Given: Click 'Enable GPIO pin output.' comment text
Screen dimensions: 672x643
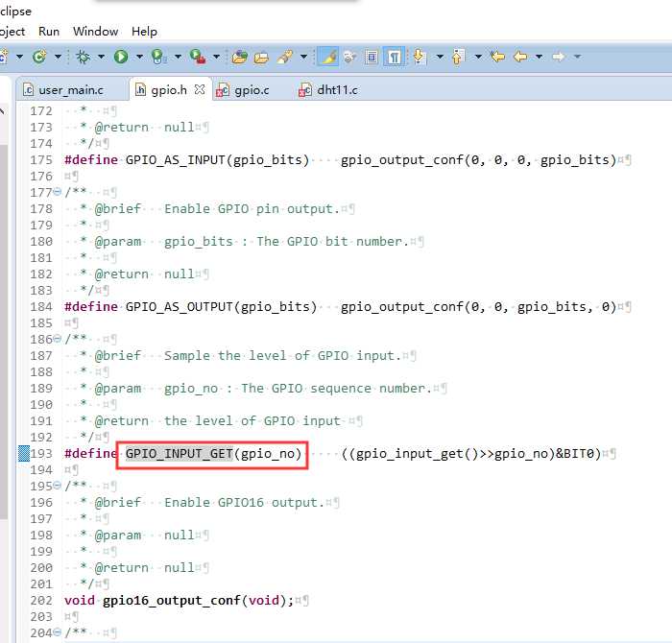Looking at the screenshot, I should point(252,208).
